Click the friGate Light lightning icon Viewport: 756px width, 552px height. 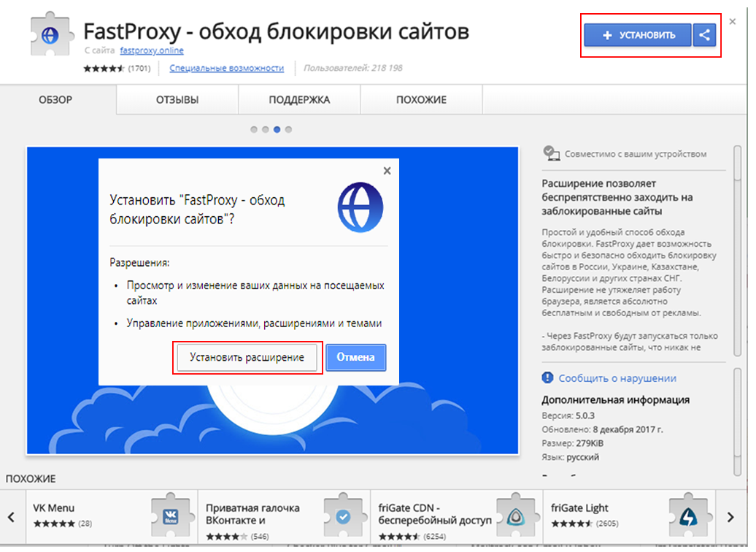[x=689, y=515]
